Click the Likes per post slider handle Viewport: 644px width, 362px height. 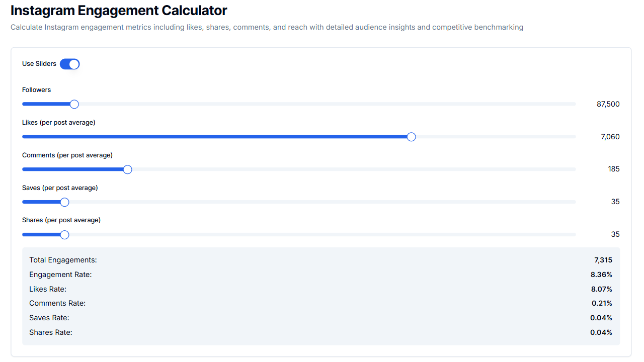coord(411,136)
